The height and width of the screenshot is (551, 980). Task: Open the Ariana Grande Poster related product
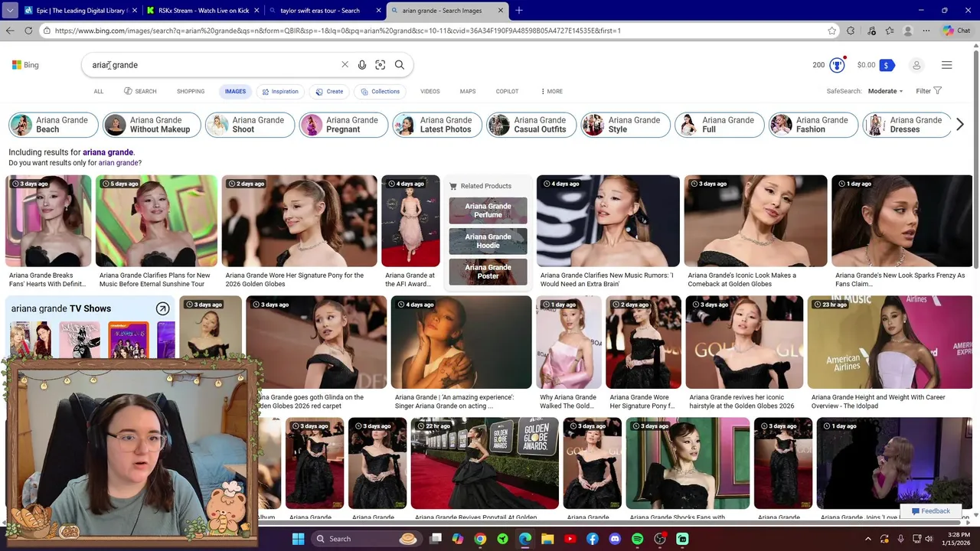488,272
